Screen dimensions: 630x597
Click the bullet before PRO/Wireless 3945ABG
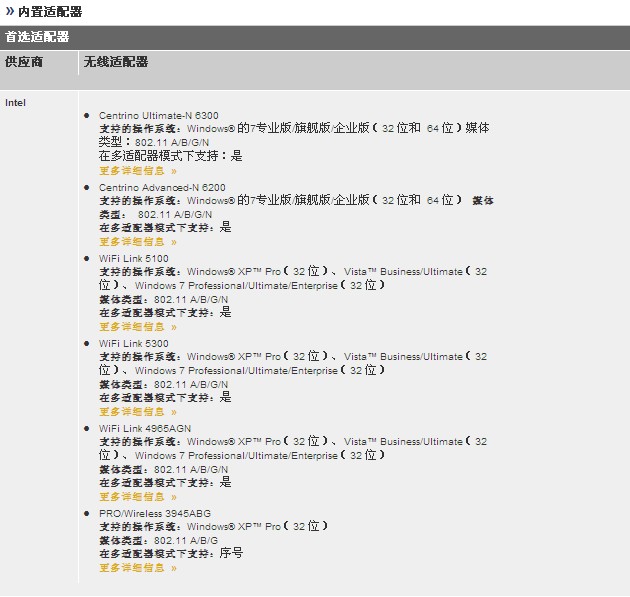point(87,514)
